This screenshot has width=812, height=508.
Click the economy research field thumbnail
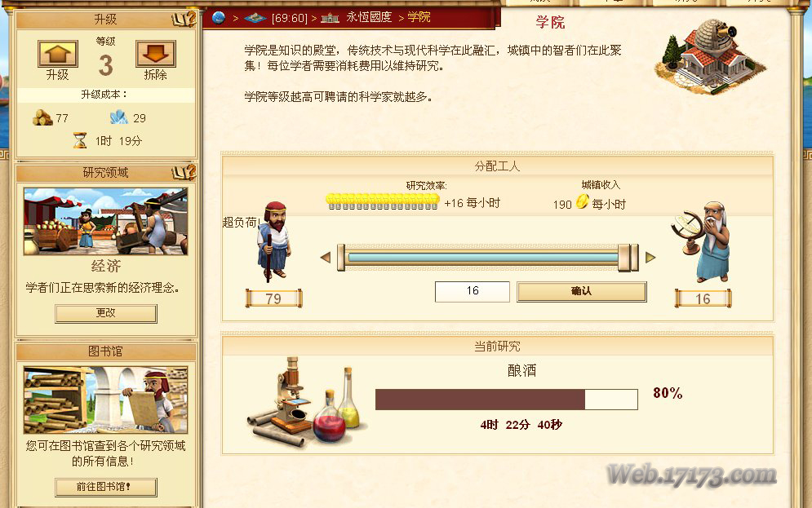point(105,222)
